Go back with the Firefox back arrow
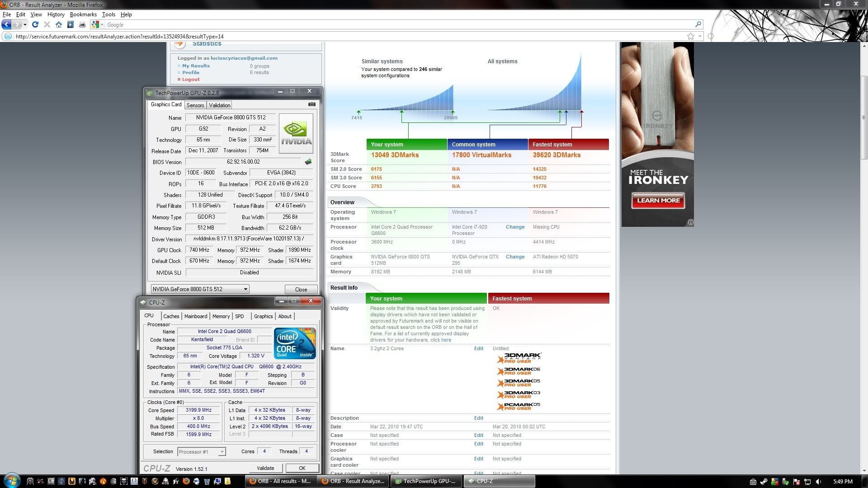 pos(6,24)
